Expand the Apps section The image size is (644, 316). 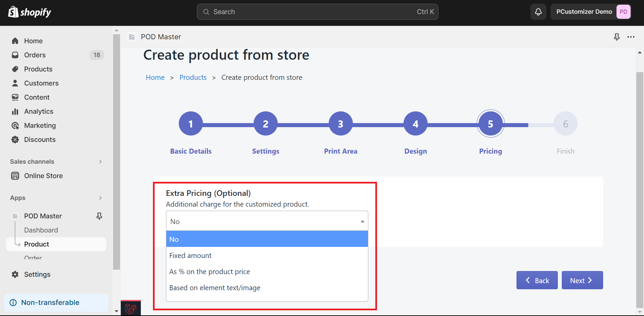[x=100, y=198]
